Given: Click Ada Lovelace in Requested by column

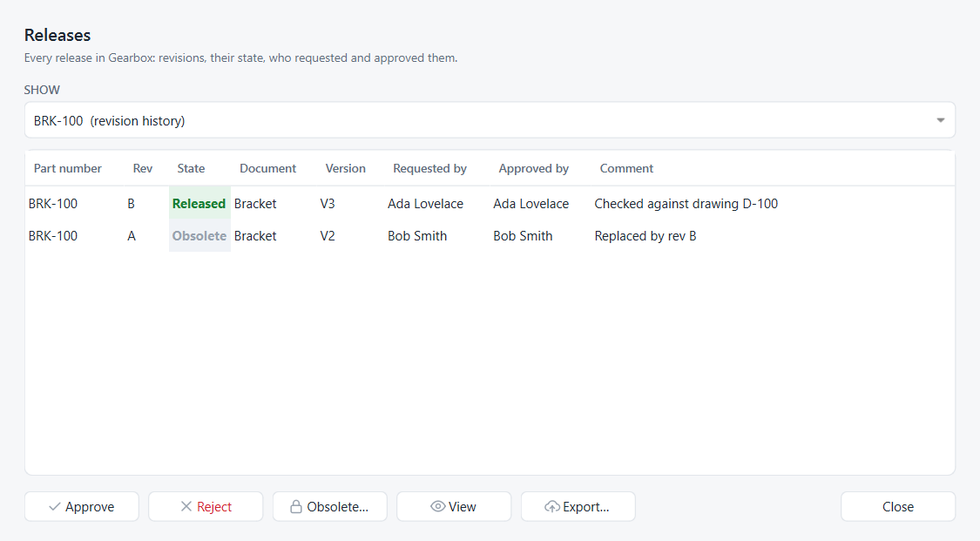Looking at the screenshot, I should coord(426,204).
